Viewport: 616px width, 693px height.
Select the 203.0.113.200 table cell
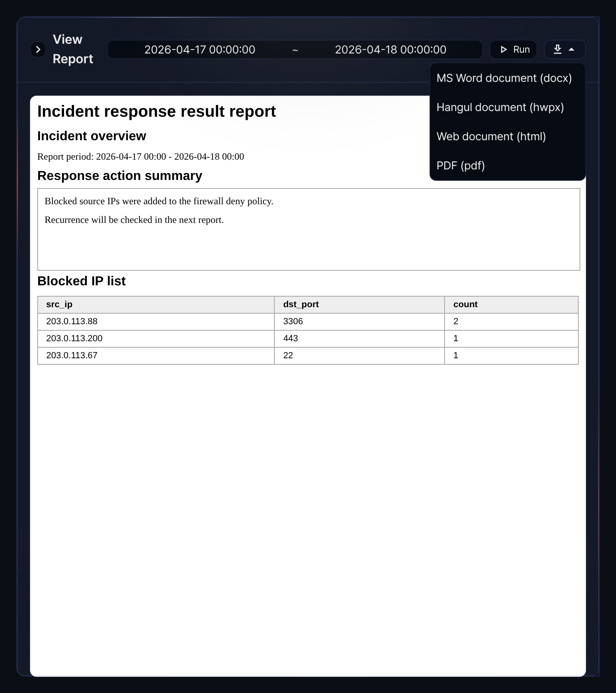(x=156, y=339)
